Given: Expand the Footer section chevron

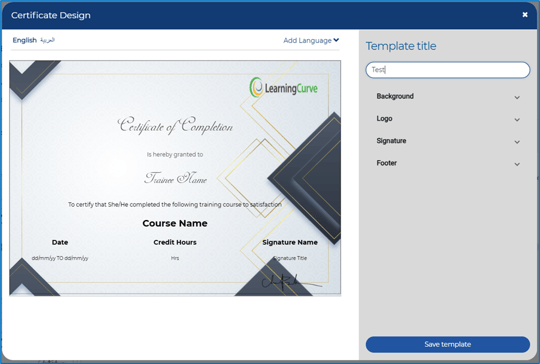Looking at the screenshot, I should (517, 164).
